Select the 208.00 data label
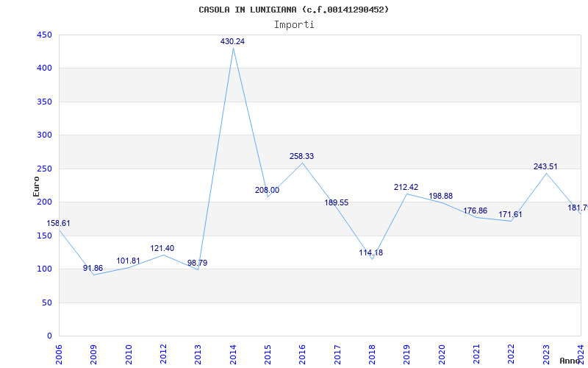588x368 pixels. tap(267, 191)
